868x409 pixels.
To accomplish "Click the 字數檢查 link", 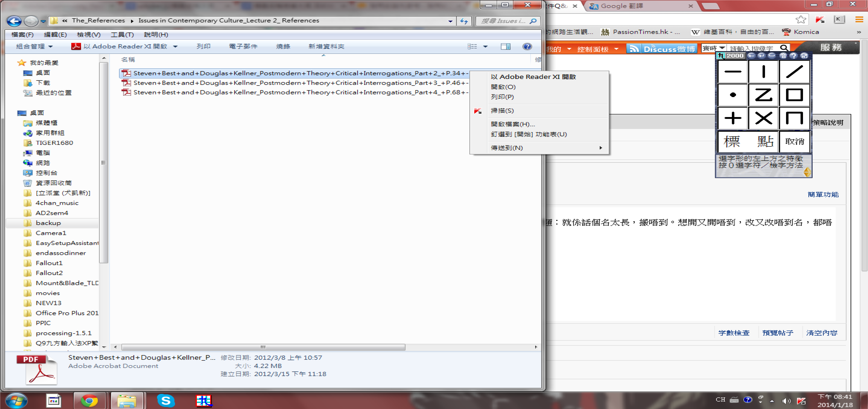I will pyautogui.click(x=734, y=333).
